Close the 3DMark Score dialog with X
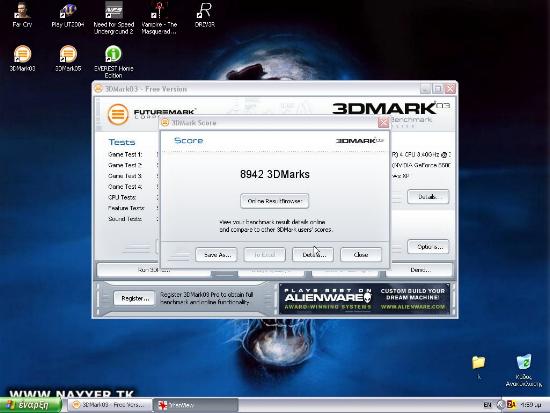Image resolution: width=550 pixels, height=413 pixels. 383,122
